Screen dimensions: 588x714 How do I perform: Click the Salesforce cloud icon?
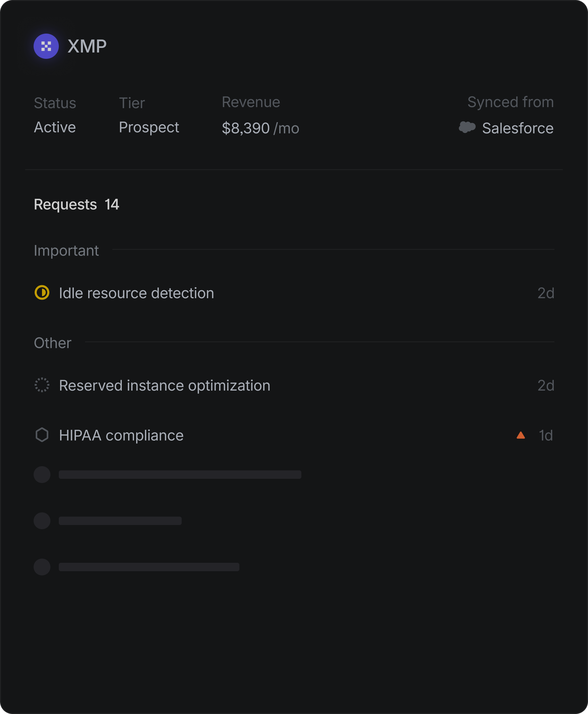[x=467, y=127]
